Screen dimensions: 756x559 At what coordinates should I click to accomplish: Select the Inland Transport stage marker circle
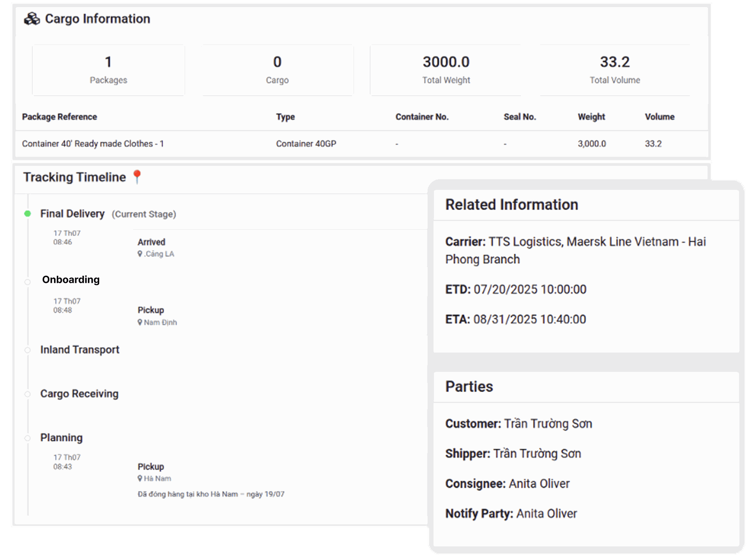point(28,350)
